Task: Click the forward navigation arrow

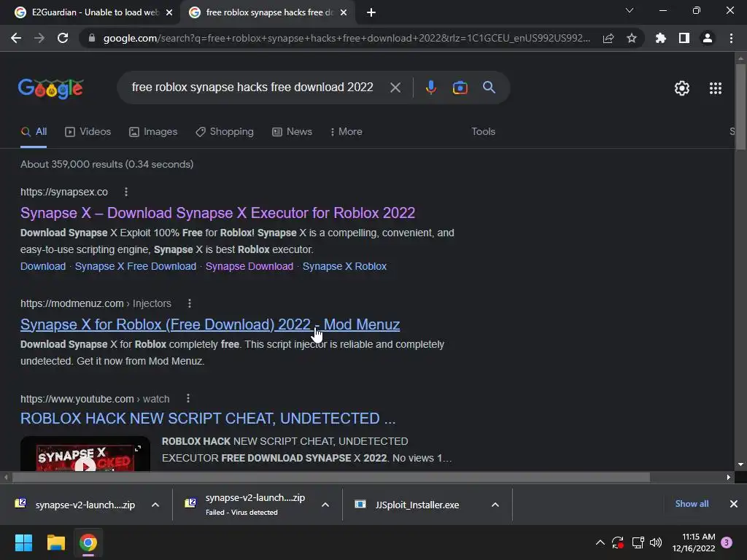Action: click(x=39, y=38)
